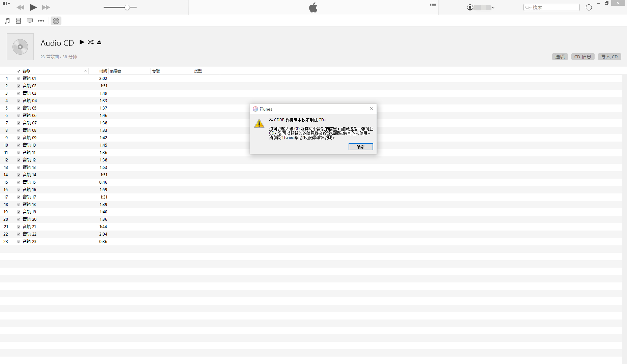The image size is (627, 364).
Task: Uncheck the checkbox for 音轨 01
Action: point(19,79)
